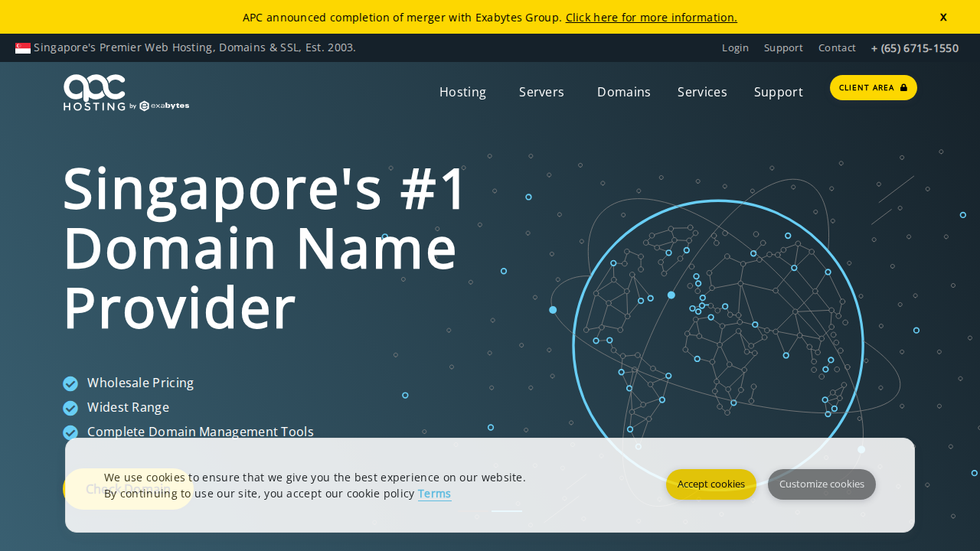Screen dimensions: 980x551
Task: Dismiss the yellow merger announcement banner
Action: coord(943,17)
